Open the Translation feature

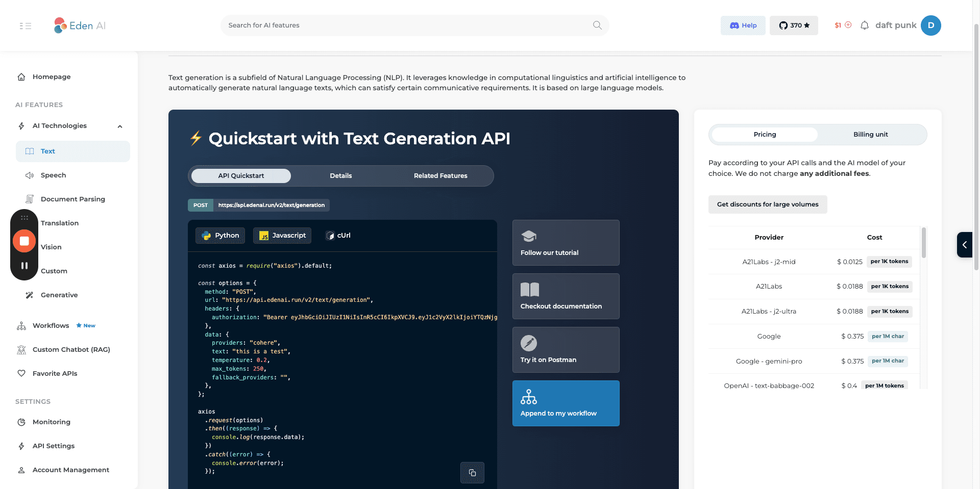60,223
